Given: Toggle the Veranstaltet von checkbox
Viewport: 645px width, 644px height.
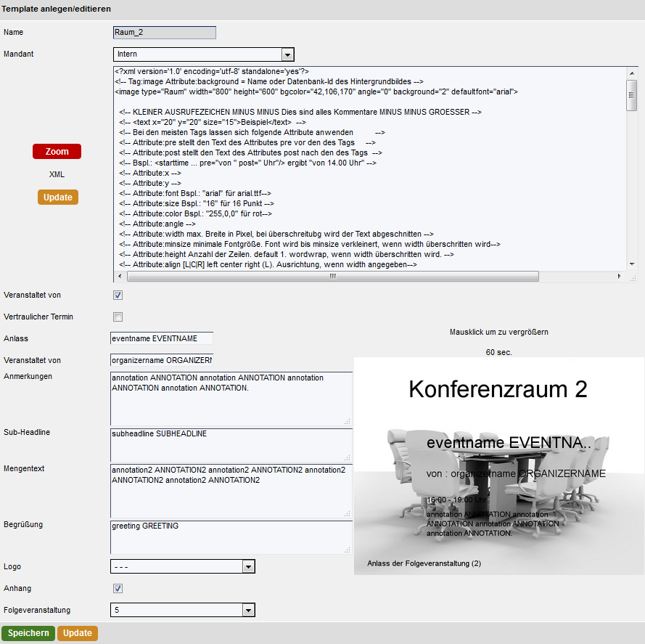Looking at the screenshot, I should tap(118, 295).
